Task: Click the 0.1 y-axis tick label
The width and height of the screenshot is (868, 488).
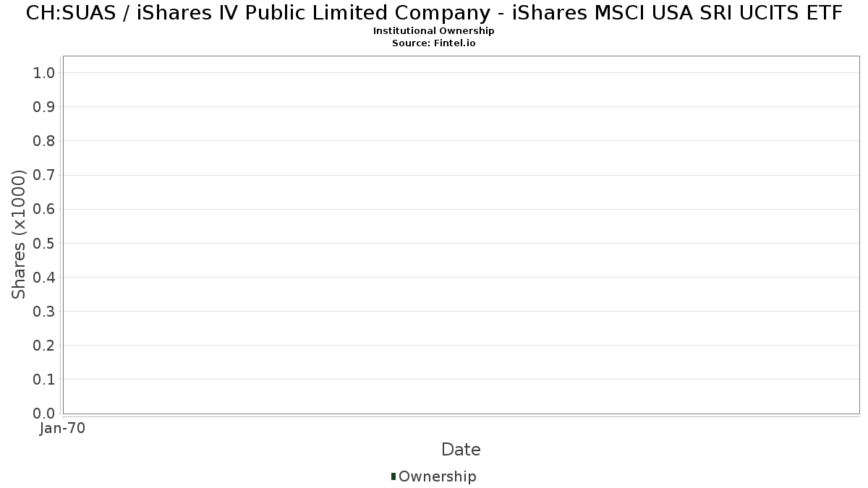Action: click(x=44, y=380)
